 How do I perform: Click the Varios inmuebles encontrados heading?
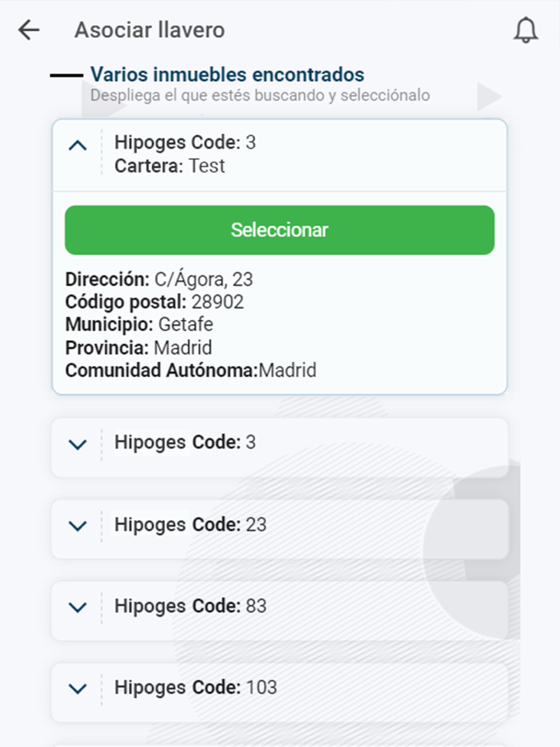point(227,74)
